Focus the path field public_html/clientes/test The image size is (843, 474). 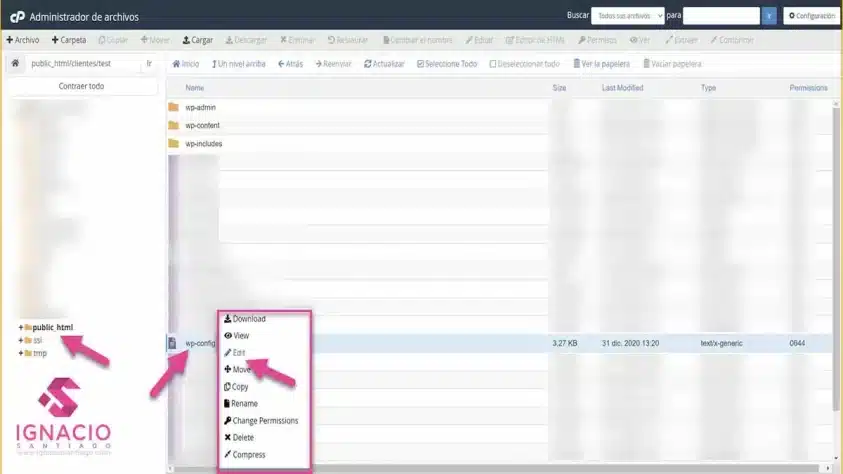point(83,64)
